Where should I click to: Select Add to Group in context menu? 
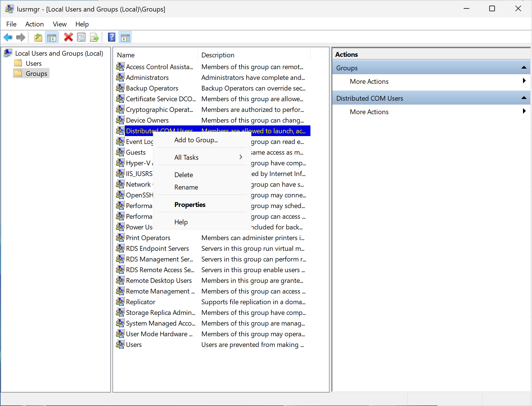pos(196,140)
